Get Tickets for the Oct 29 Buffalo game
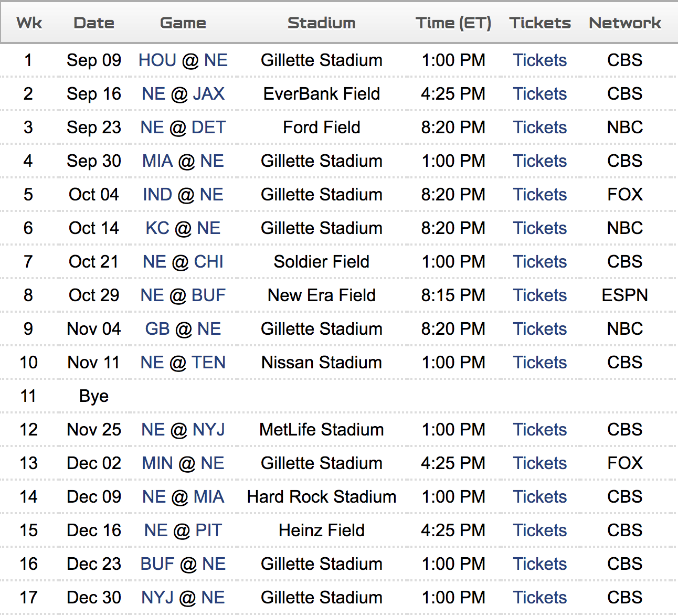The height and width of the screenshot is (616, 678). click(x=539, y=295)
